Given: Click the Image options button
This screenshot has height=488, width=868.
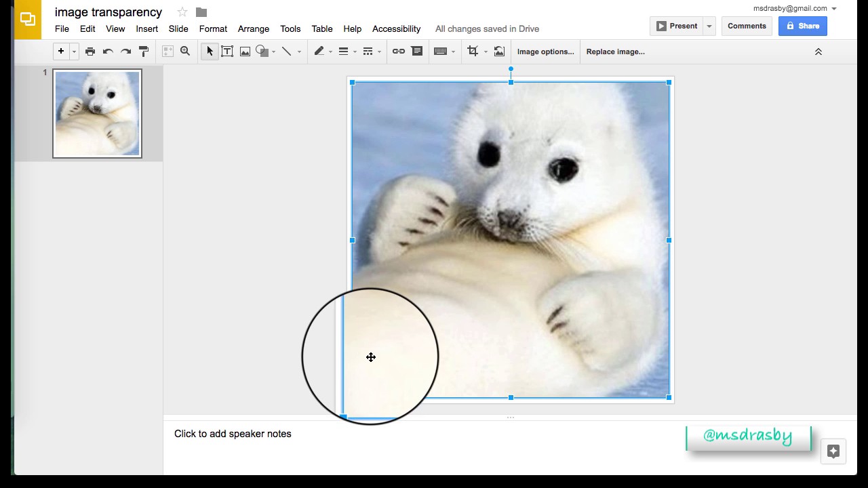Looking at the screenshot, I should click(545, 52).
